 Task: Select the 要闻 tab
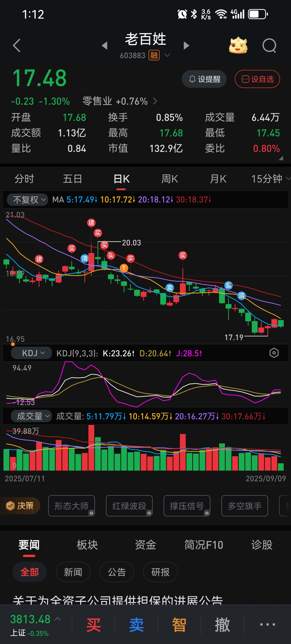click(x=29, y=545)
